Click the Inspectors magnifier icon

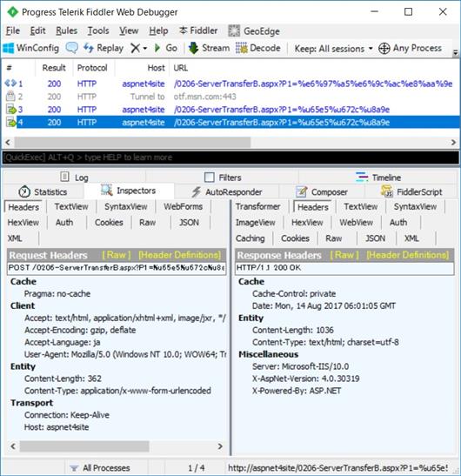(x=106, y=190)
